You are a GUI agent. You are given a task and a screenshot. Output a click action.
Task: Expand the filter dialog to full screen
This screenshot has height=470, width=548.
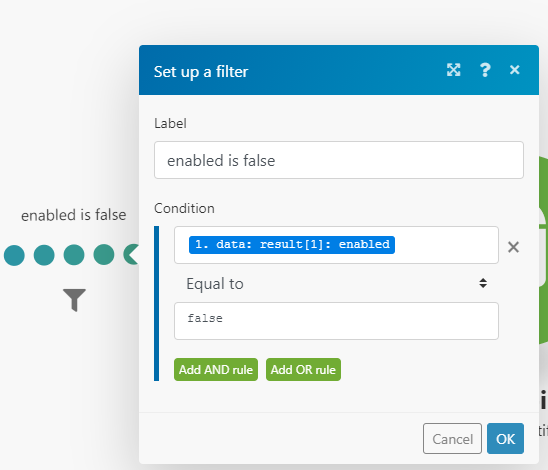click(x=453, y=70)
